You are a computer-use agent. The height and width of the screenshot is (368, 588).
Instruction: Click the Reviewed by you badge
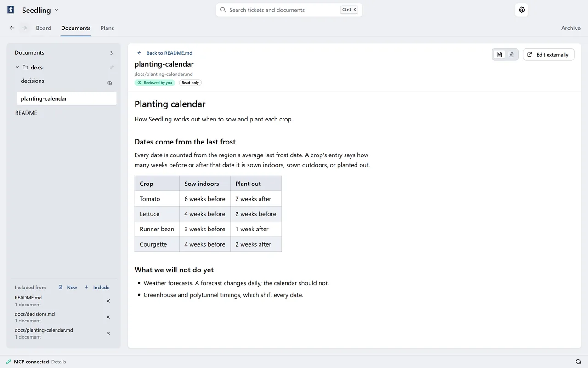tap(154, 83)
